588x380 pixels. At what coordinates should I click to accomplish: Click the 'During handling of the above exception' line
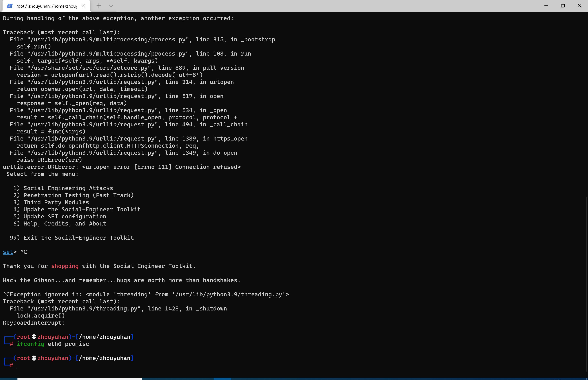point(118,18)
